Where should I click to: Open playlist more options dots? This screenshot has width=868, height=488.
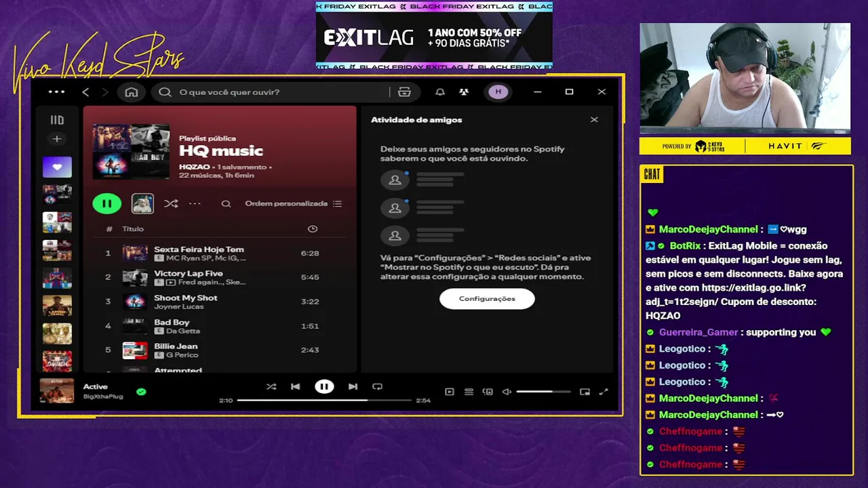(195, 203)
